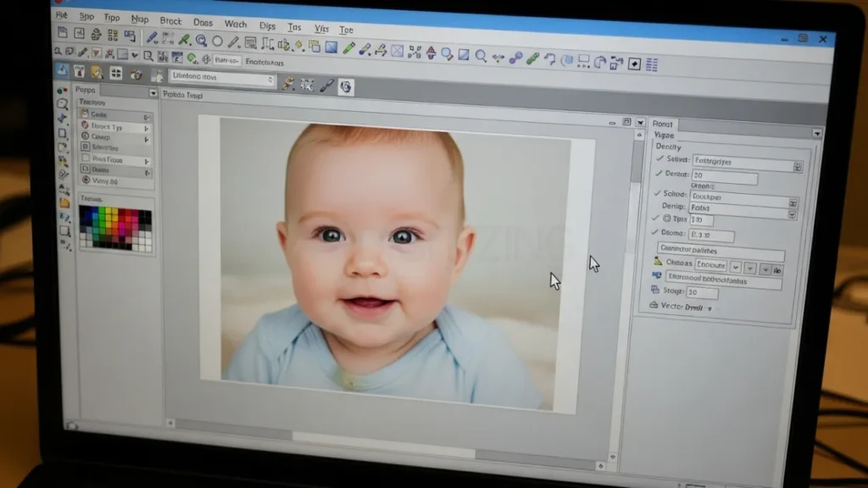
Task: Toggle the Selva checkmark in right panel
Action: (x=659, y=159)
